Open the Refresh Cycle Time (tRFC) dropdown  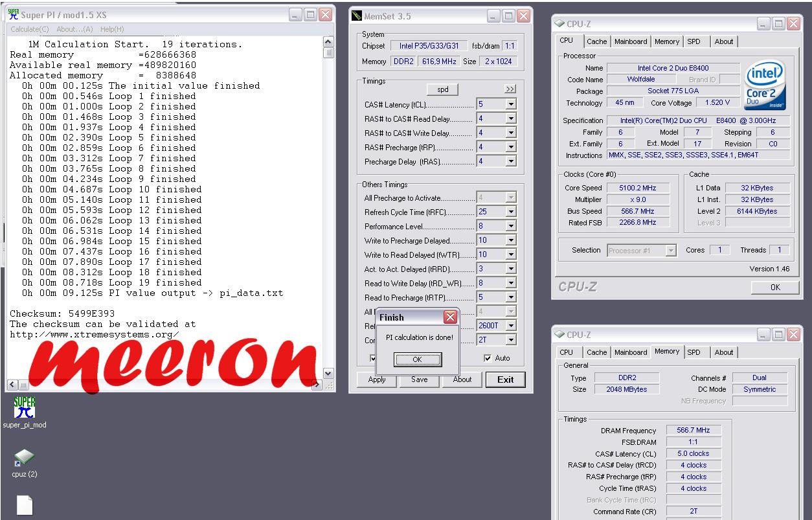tap(511, 212)
